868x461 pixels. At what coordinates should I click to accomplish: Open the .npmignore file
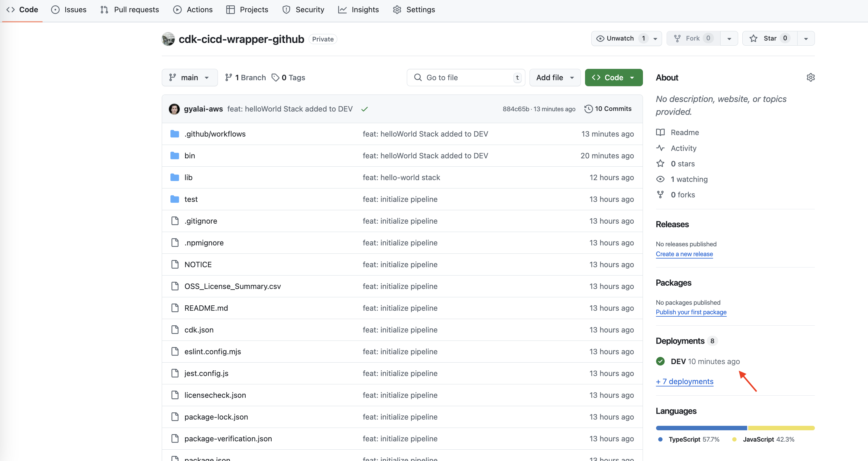pos(204,243)
